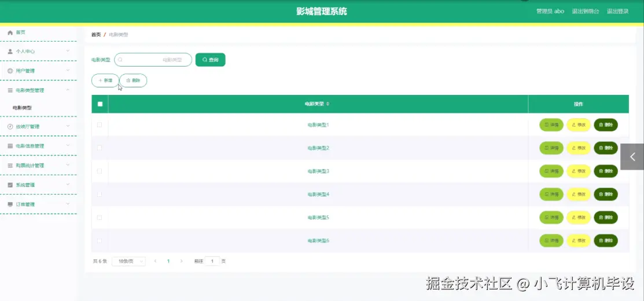Click the home icon in the sidebar
The width and height of the screenshot is (644, 301).
[10, 32]
